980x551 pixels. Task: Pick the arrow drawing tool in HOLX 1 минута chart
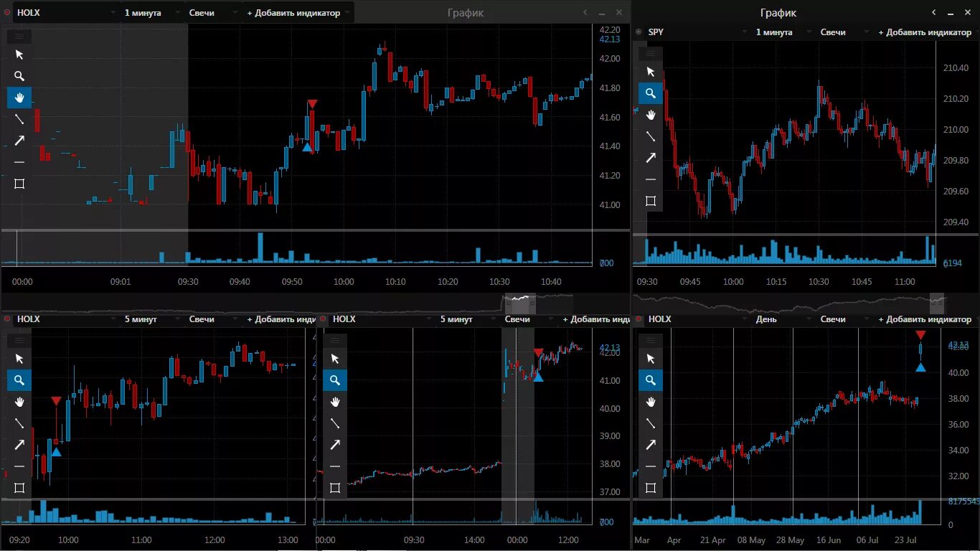pos(19,141)
